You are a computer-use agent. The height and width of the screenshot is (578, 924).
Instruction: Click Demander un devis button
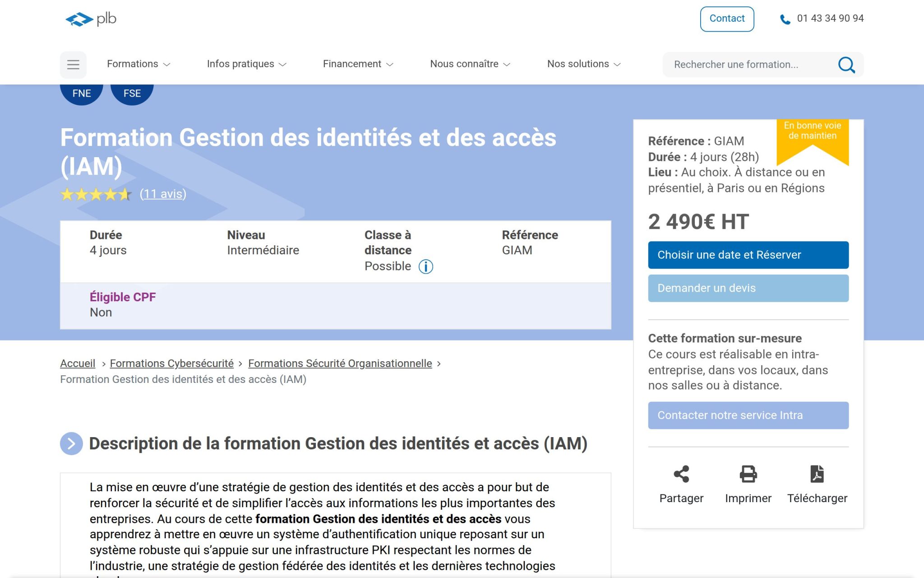coord(748,288)
